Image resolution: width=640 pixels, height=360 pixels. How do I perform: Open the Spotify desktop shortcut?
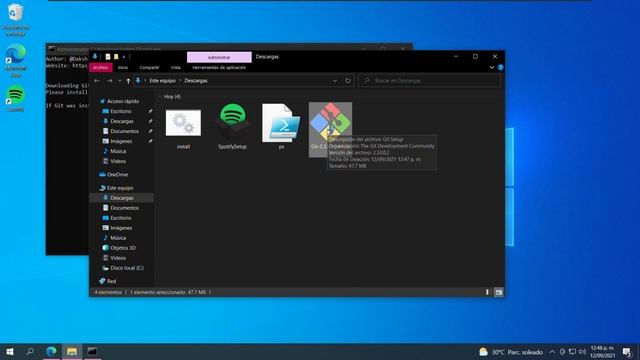tap(16, 98)
